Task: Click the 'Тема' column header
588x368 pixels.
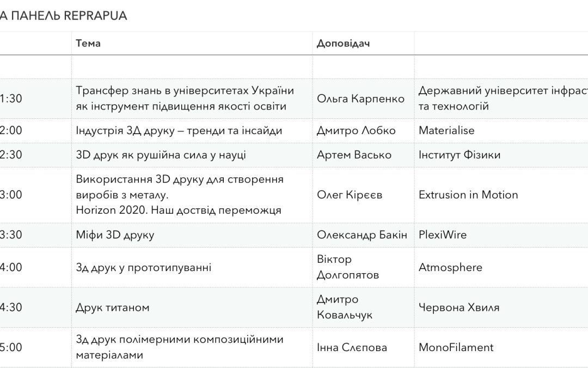Action: [88, 43]
